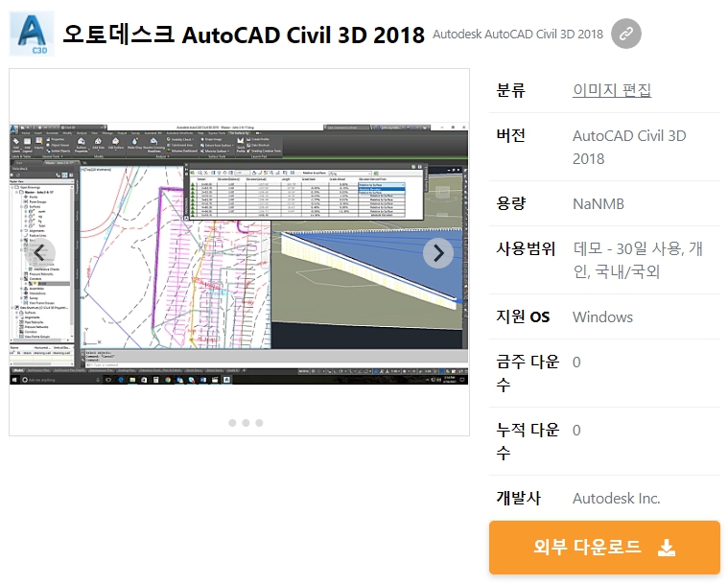The width and height of the screenshot is (728, 585).
Task: Click the 0 value beside 금주 다운수
Action: tap(576, 363)
